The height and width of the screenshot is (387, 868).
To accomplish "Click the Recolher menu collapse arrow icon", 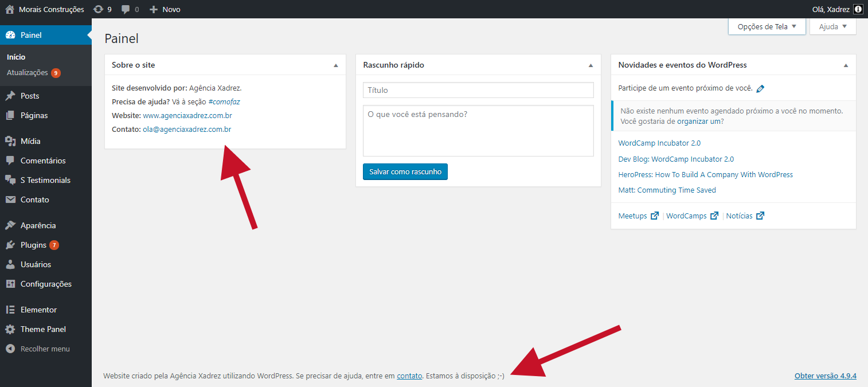I will point(10,349).
